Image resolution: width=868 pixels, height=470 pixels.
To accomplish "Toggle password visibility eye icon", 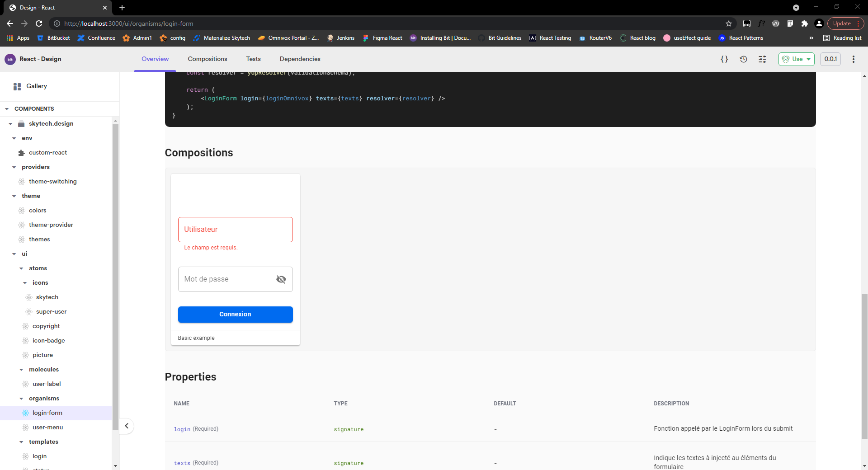I will pos(281,279).
